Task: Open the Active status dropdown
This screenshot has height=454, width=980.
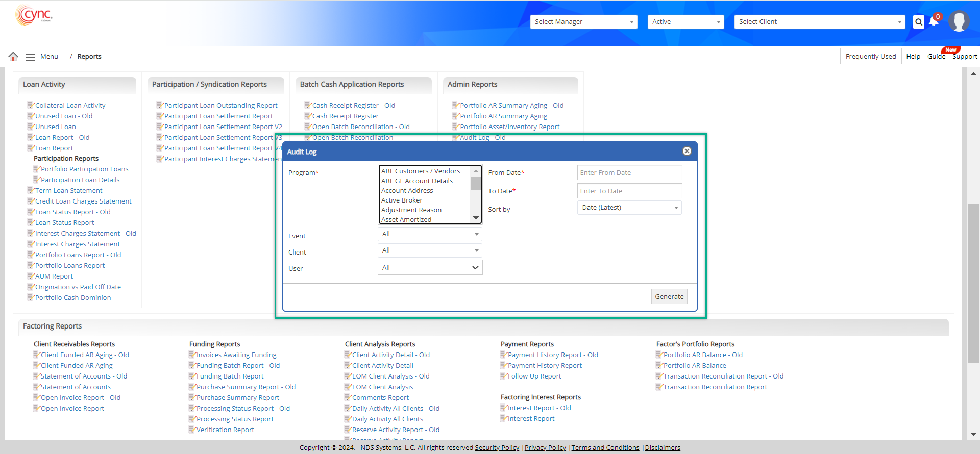Action: tap(685, 22)
